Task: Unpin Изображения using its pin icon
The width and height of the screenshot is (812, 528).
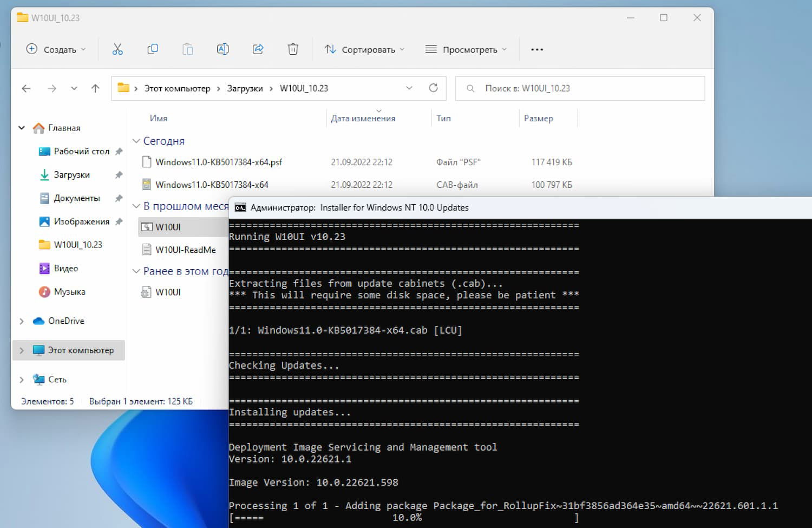Action: click(x=119, y=221)
